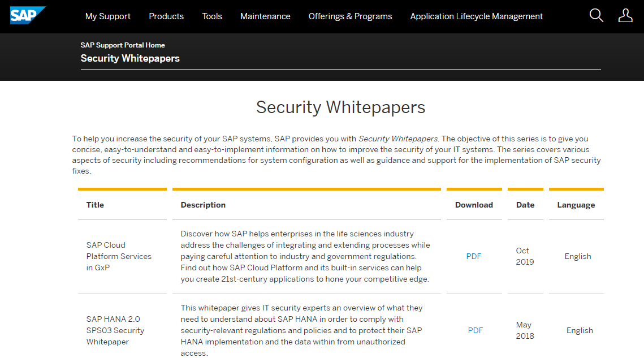The height and width of the screenshot is (358, 644).
Task: Go to SAP Support Portal Home
Action: pyautogui.click(x=123, y=45)
